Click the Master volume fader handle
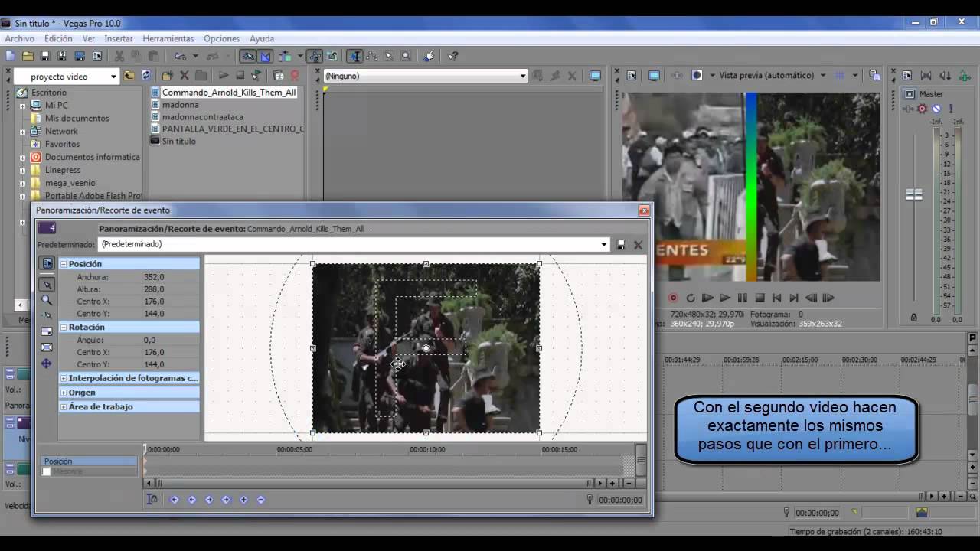The width and height of the screenshot is (980, 551). 914,194
